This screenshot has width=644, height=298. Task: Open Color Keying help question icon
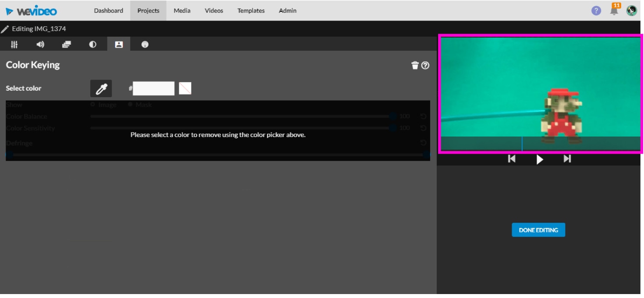425,65
